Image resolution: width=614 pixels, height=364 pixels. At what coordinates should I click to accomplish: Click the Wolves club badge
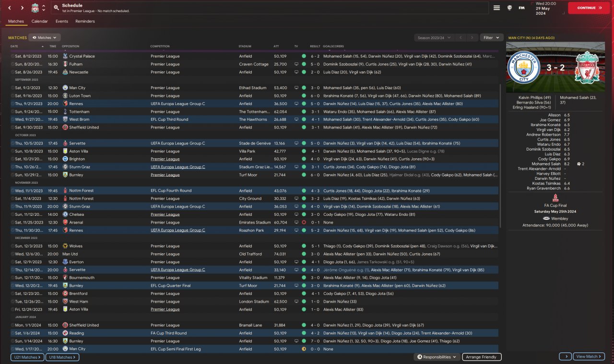click(x=65, y=246)
